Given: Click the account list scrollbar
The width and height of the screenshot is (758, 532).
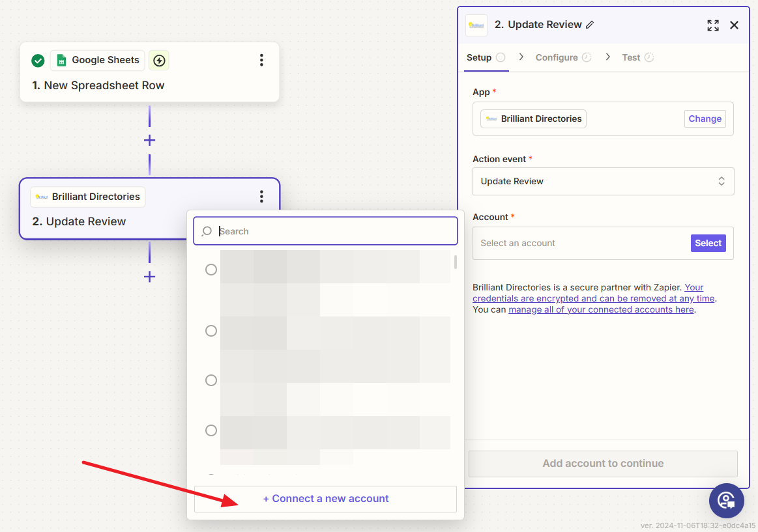Looking at the screenshot, I should (456, 262).
